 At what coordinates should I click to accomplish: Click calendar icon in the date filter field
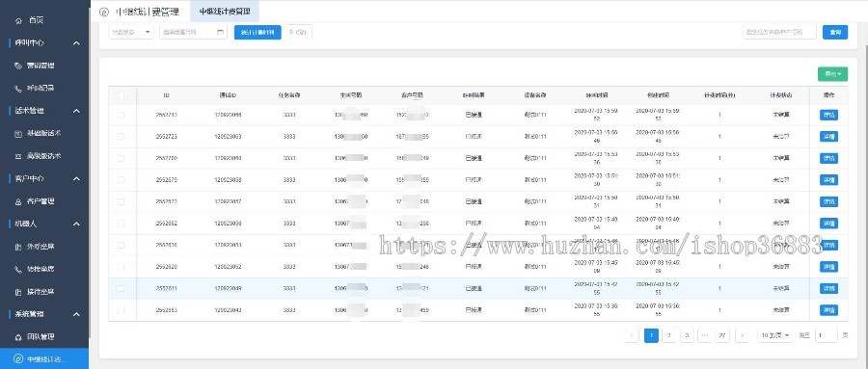(220, 32)
